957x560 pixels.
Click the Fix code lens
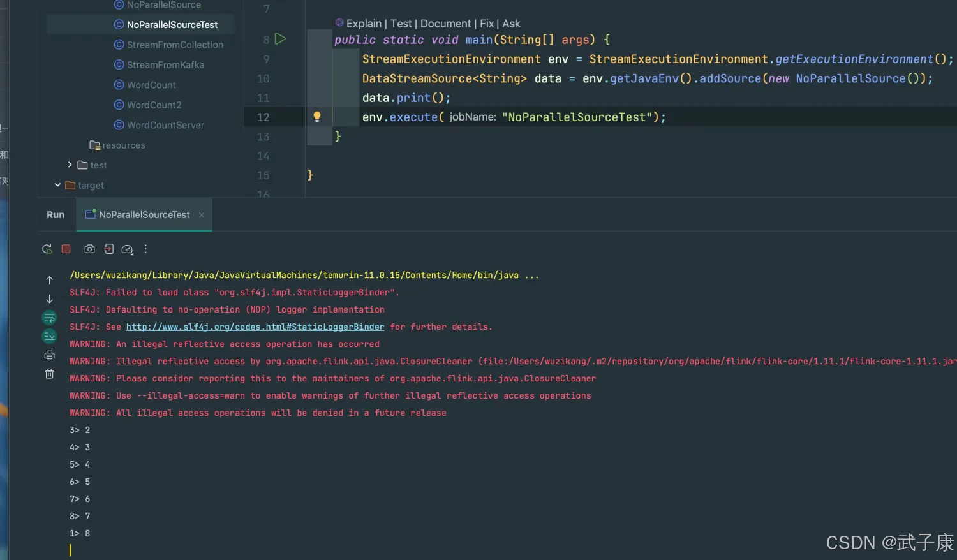(x=487, y=24)
